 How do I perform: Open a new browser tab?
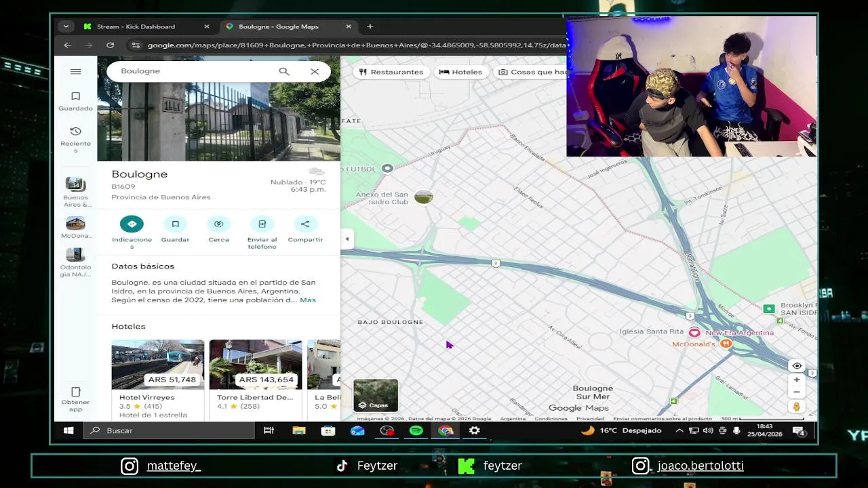pyautogui.click(x=370, y=26)
